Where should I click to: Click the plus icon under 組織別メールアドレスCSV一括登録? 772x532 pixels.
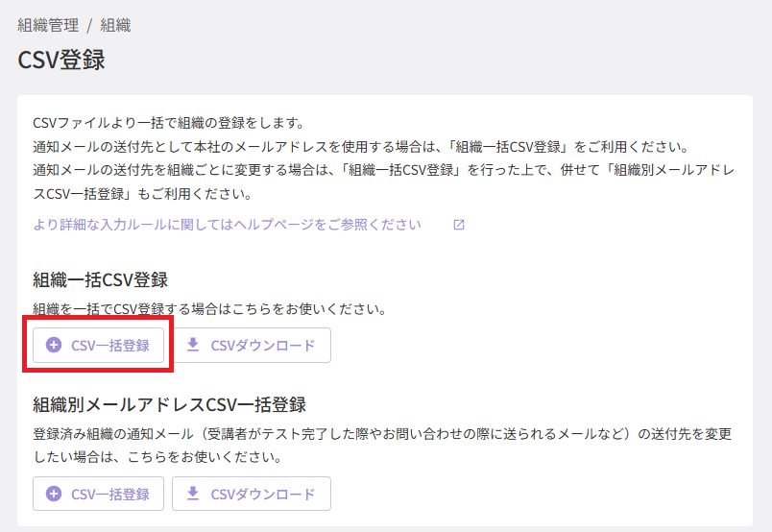54,494
